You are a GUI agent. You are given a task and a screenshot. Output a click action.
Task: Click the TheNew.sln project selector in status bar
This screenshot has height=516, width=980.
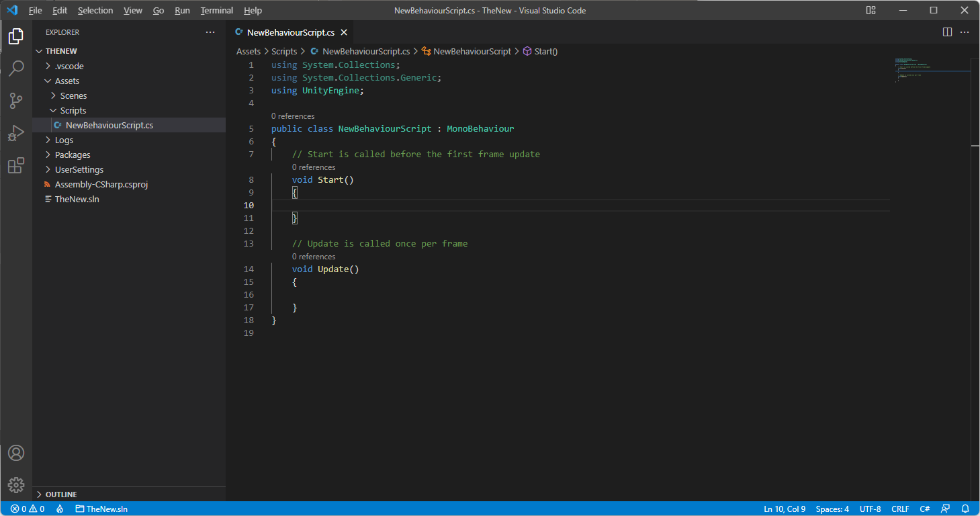[x=101, y=509]
